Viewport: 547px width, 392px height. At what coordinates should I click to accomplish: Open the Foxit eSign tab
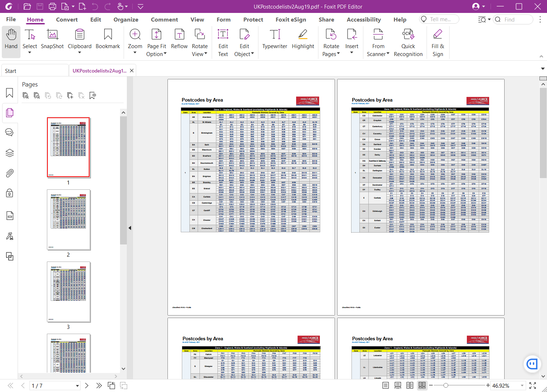[291, 20]
